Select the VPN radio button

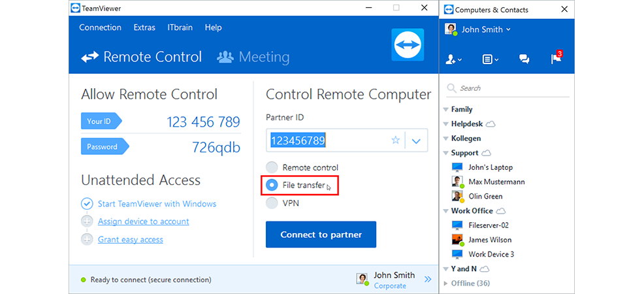(272, 203)
